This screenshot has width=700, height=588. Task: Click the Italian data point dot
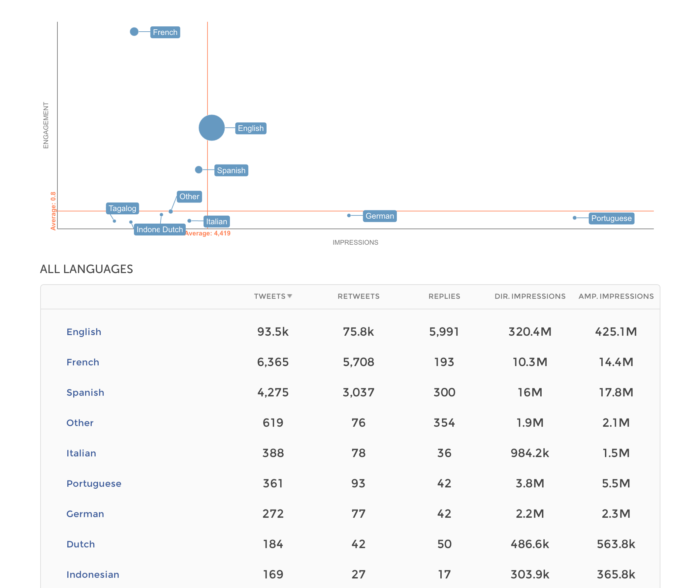[x=189, y=221]
